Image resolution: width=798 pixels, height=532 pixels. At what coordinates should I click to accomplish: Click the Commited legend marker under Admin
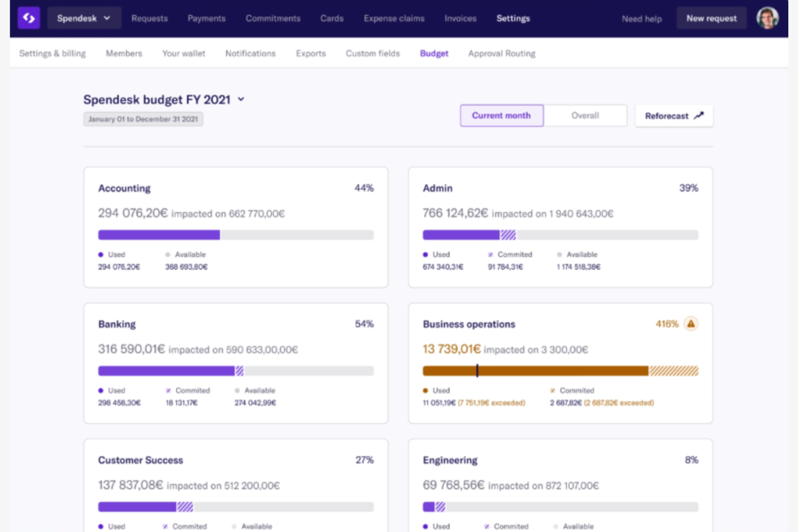coord(490,254)
